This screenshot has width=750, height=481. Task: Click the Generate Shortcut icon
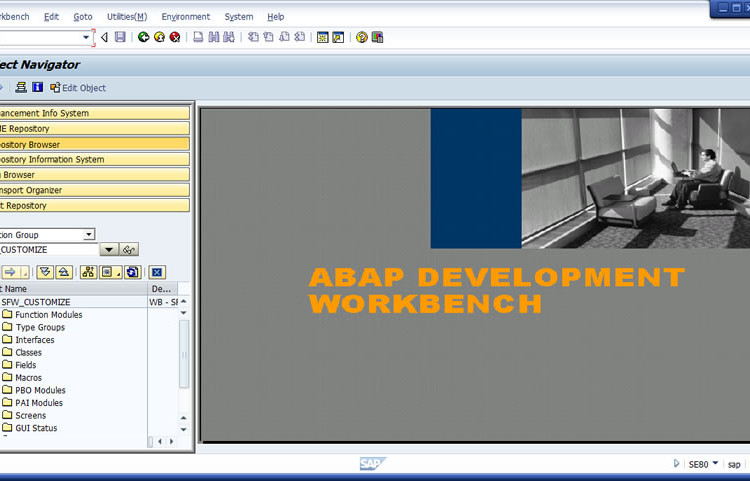(x=338, y=37)
